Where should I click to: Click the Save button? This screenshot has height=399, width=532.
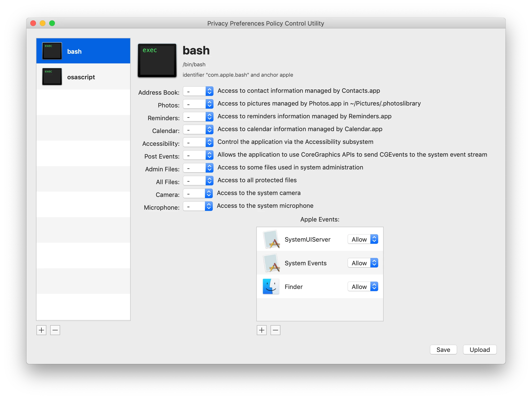(x=443, y=350)
